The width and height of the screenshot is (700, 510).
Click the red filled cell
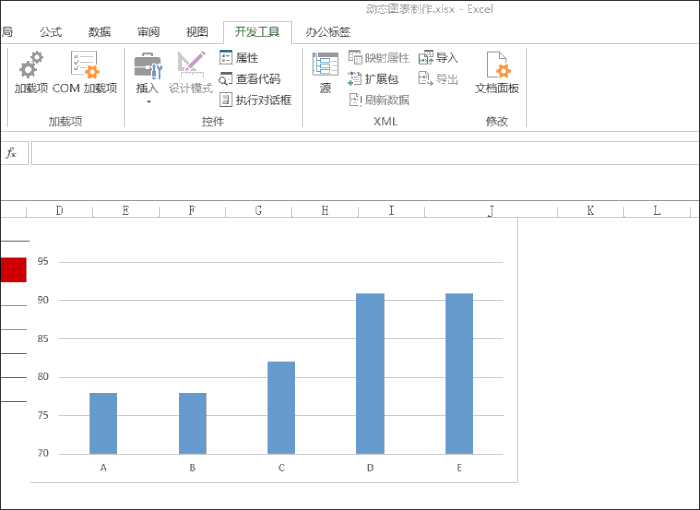click(13, 270)
